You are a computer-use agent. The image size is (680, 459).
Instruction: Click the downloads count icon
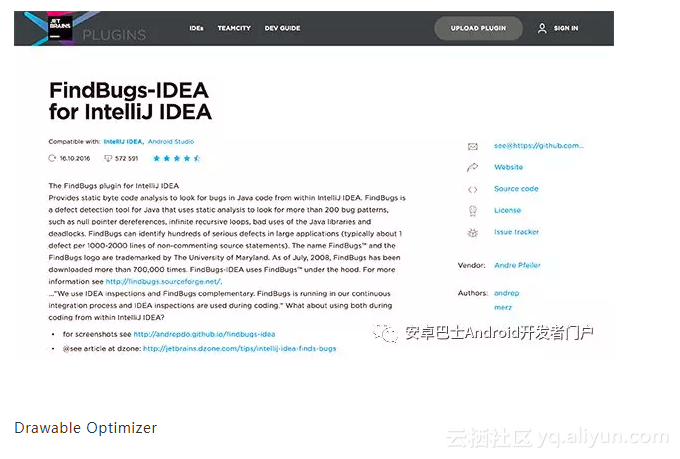tap(108, 158)
